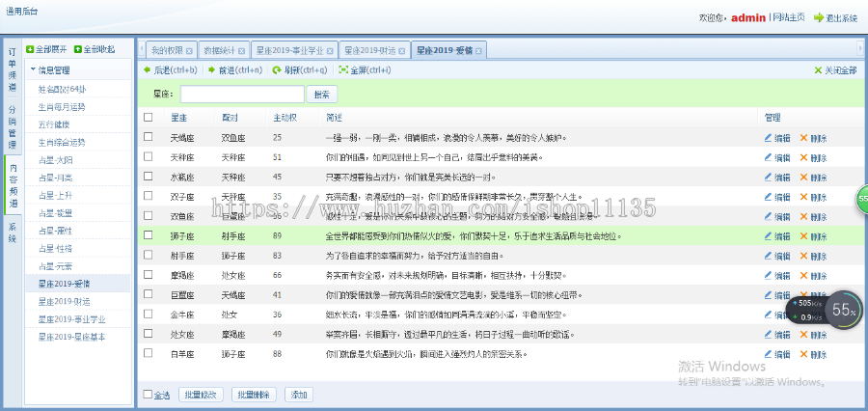The height and width of the screenshot is (411, 868).
Task: Check the box for 白羊座 row 88
Action: [148, 353]
